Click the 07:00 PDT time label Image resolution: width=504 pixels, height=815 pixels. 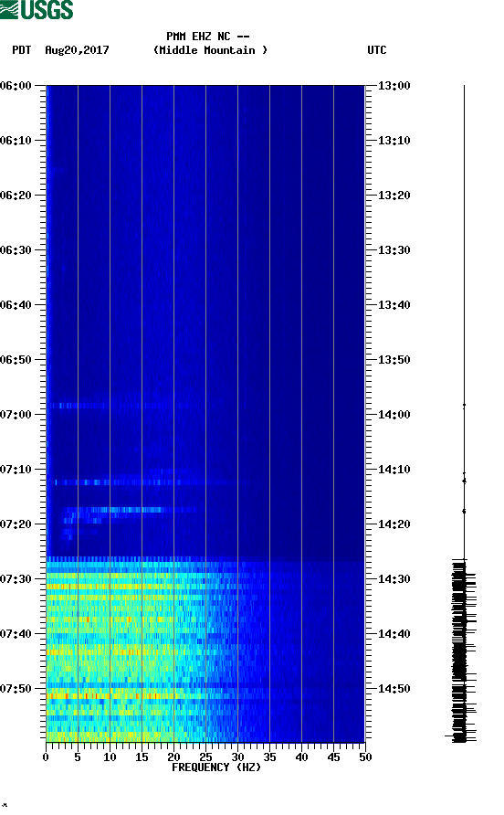click(16, 415)
